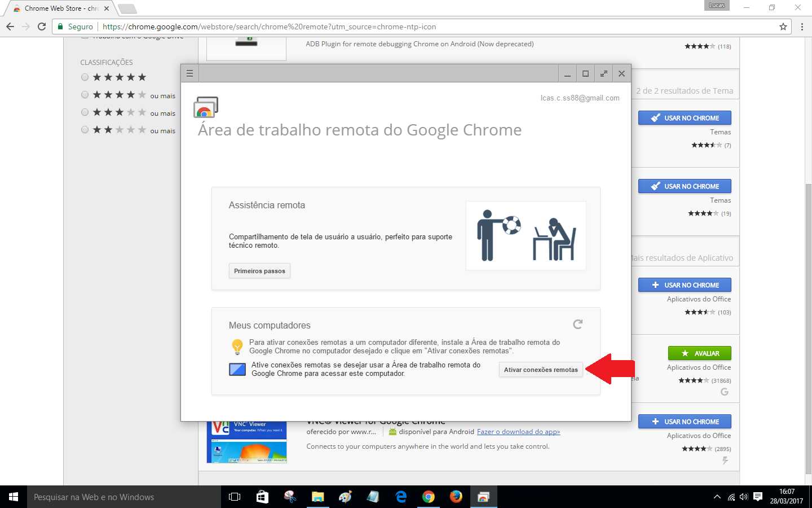Click the 2 de 2 resultados de Tema text
Image resolution: width=812 pixels, height=508 pixels.
(685, 91)
